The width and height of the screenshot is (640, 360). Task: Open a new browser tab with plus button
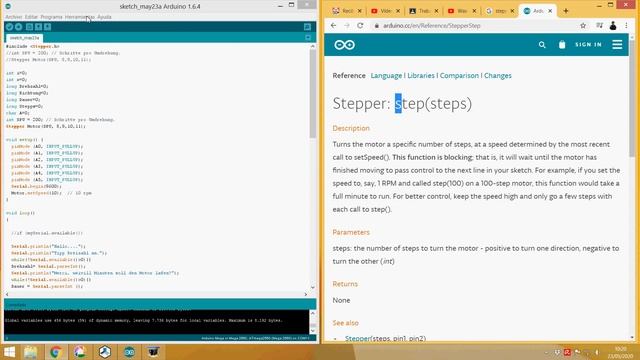click(x=566, y=11)
